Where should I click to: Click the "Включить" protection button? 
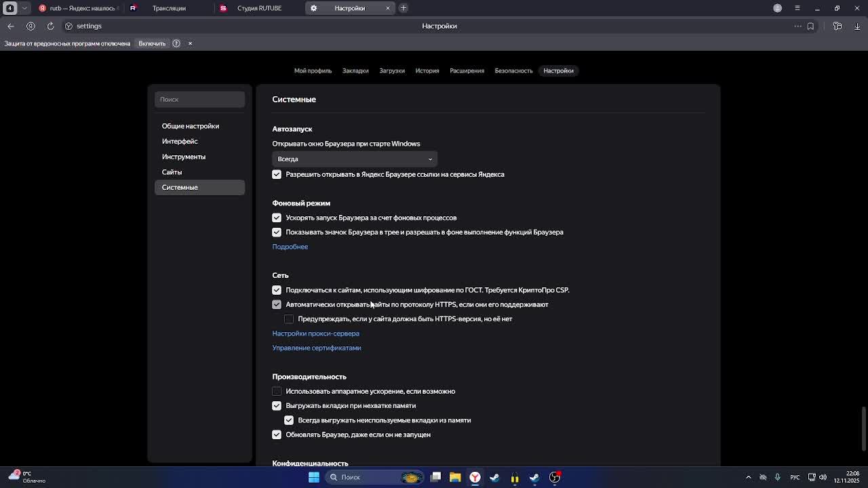pyautogui.click(x=152, y=43)
